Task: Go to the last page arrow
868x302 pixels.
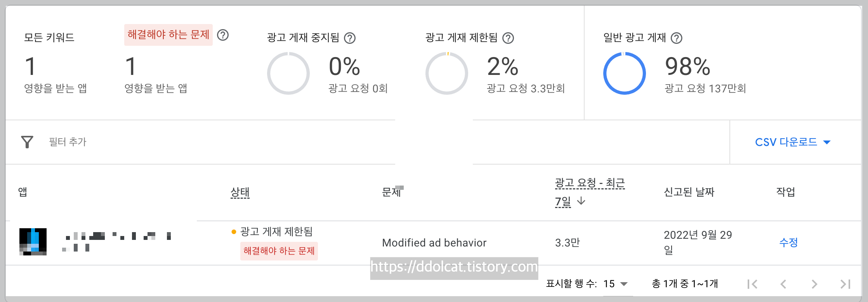Action: point(845,284)
